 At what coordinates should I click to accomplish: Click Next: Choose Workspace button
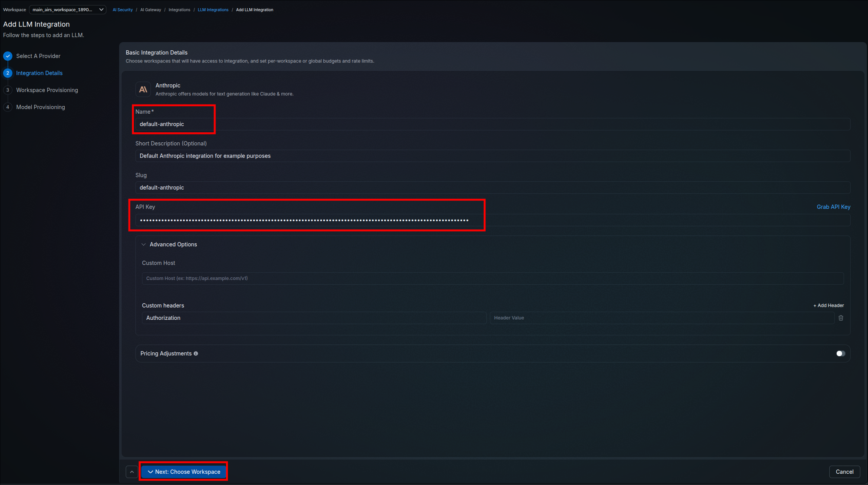[x=183, y=472]
